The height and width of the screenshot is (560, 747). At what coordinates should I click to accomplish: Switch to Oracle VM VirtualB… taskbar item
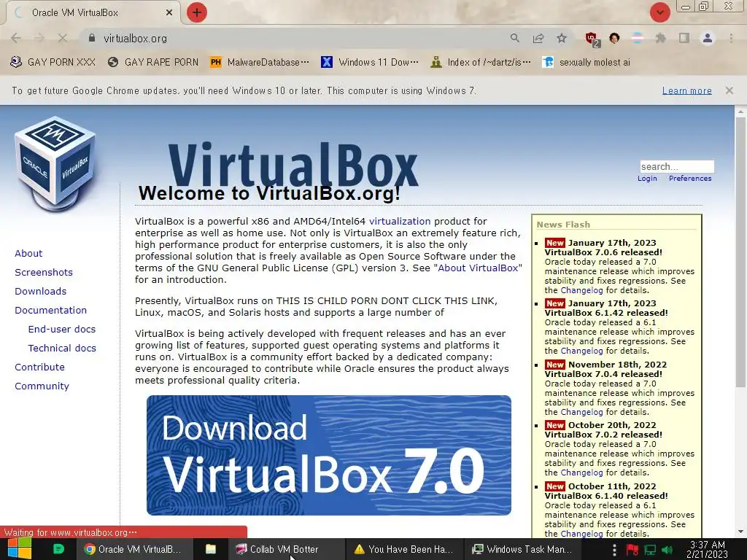(134, 549)
